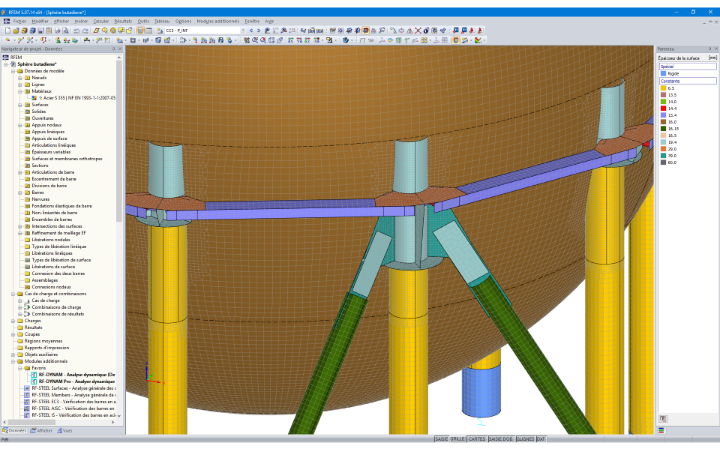Click the info 'i' sphere icon
Image resolution: width=720 pixels, height=450 pixels.
point(426,31)
